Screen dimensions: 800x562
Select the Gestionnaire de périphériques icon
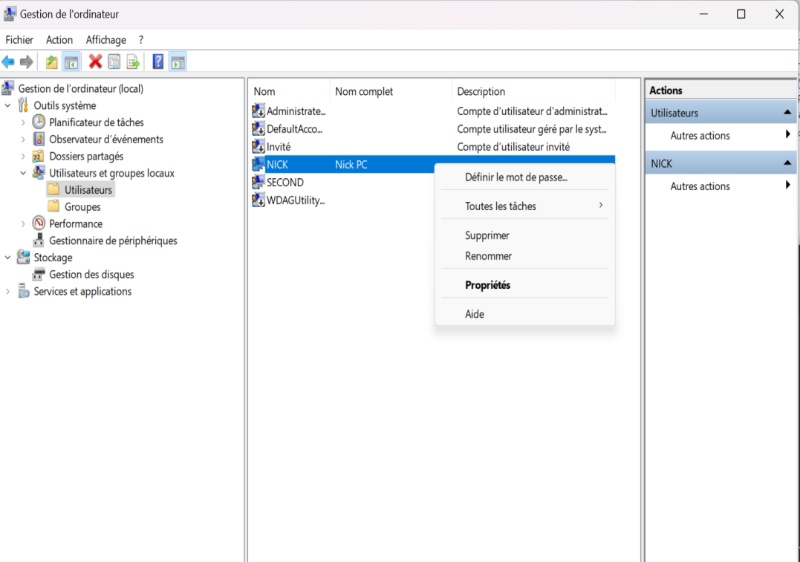tap(39, 241)
